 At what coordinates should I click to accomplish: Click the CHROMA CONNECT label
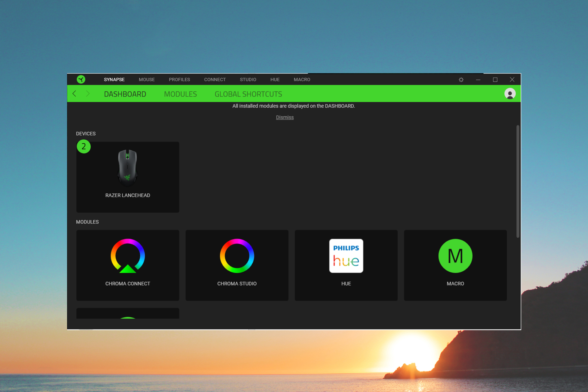[128, 284]
